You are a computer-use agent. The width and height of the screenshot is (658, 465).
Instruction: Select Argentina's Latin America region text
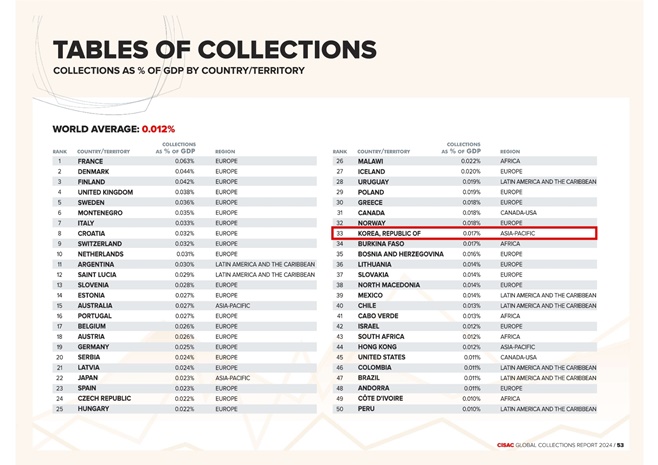tap(265, 264)
